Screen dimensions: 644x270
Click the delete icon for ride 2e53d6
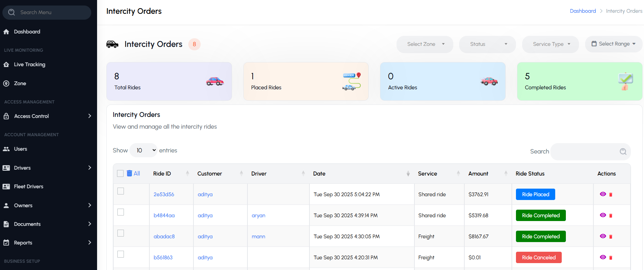tap(611, 195)
